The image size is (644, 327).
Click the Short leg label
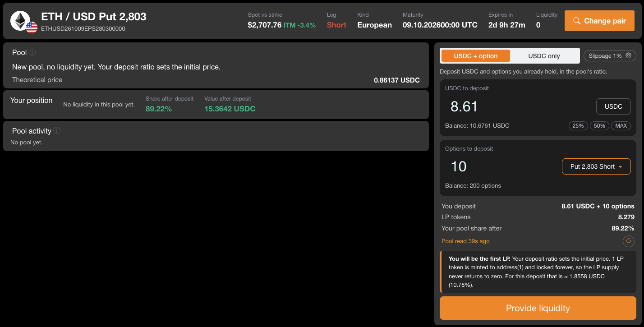[336, 25]
